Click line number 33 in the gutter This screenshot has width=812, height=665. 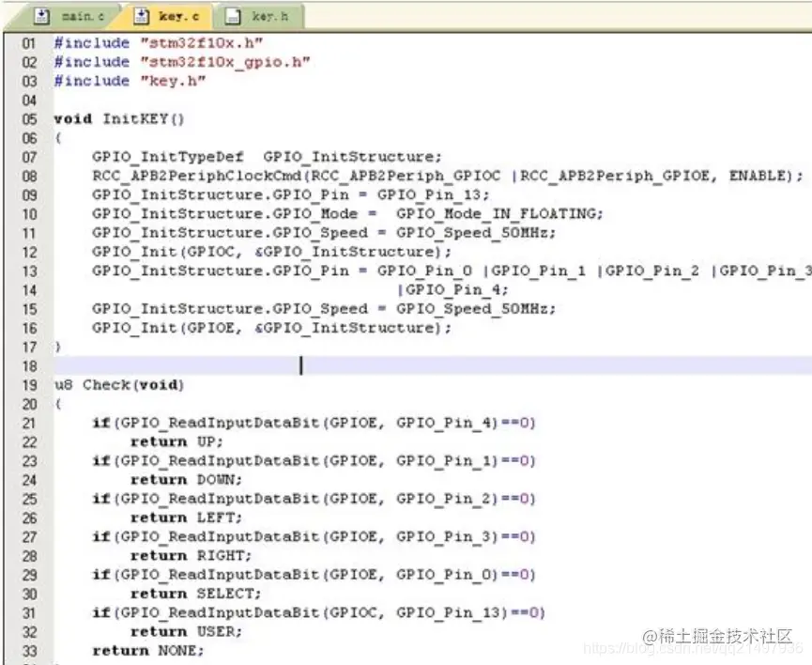click(29, 651)
